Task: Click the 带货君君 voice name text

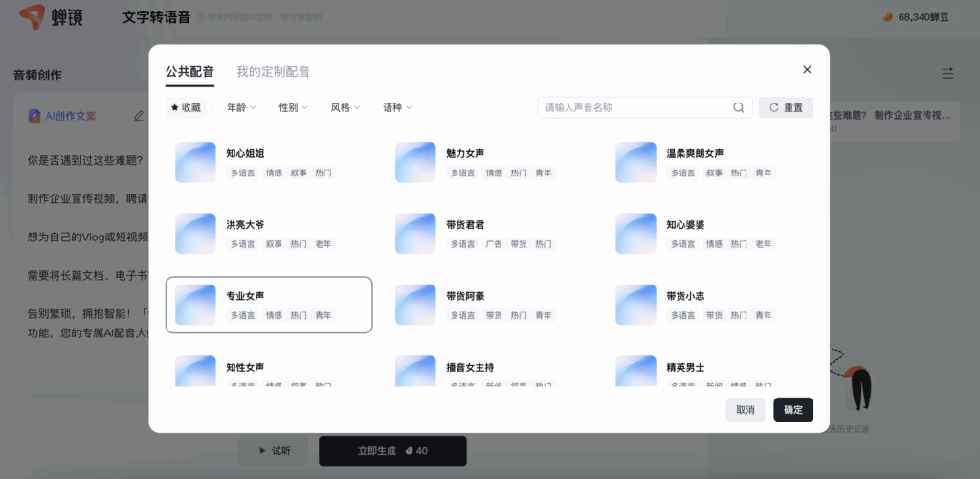Action: (x=465, y=224)
